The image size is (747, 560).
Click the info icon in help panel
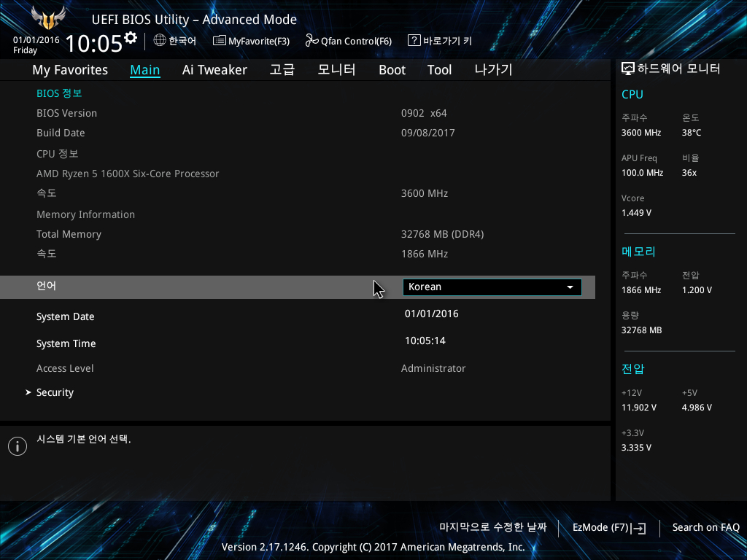click(x=18, y=446)
